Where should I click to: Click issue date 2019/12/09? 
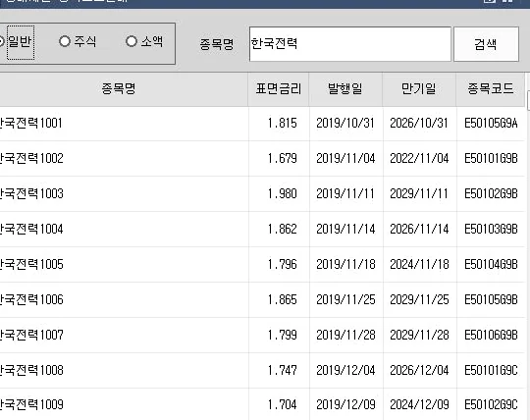pyautogui.click(x=345, y=404)
